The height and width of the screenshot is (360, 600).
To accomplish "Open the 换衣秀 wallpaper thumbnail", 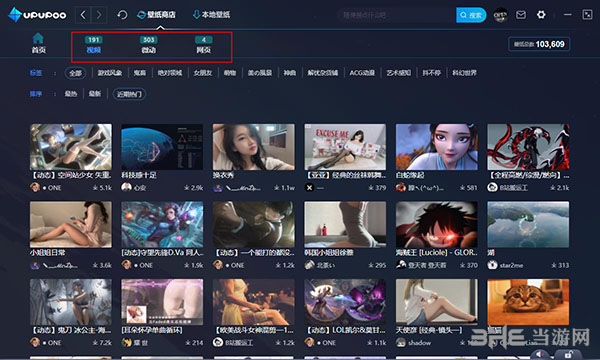I will click(x=254, y=147).
